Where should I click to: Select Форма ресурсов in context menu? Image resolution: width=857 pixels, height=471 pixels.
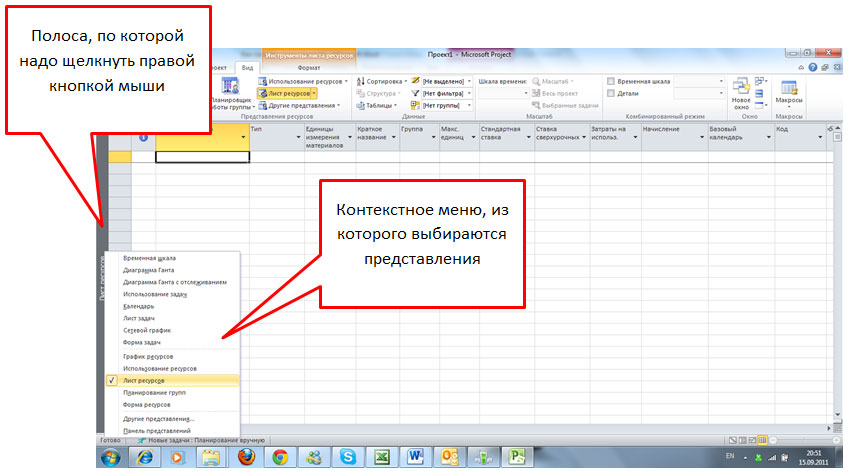click(x=172, y=404)
